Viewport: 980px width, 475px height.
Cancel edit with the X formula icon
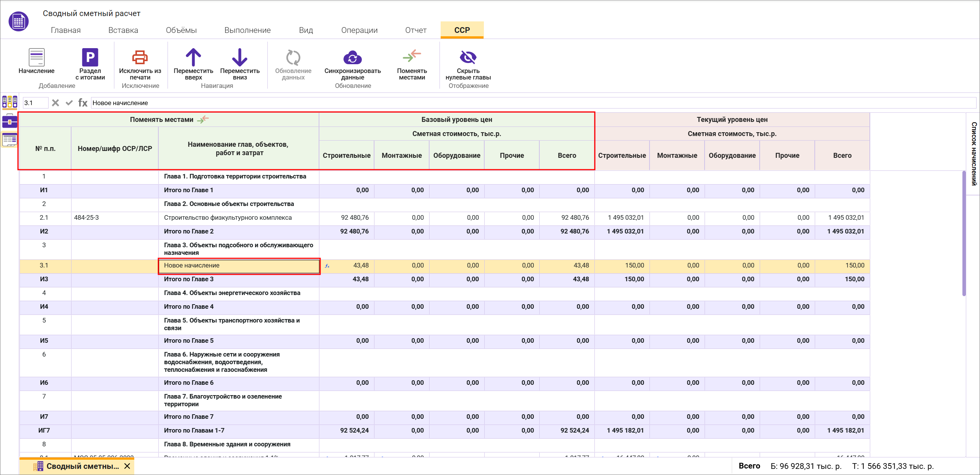click(55, 103)
